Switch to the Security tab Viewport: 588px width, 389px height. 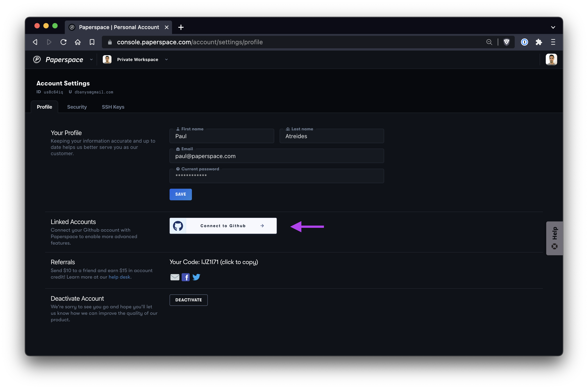pyautogui.click(x=77, y=107)
